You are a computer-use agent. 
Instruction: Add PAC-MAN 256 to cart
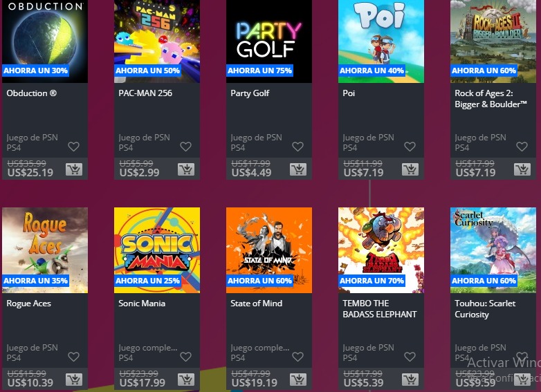(186, 169)
